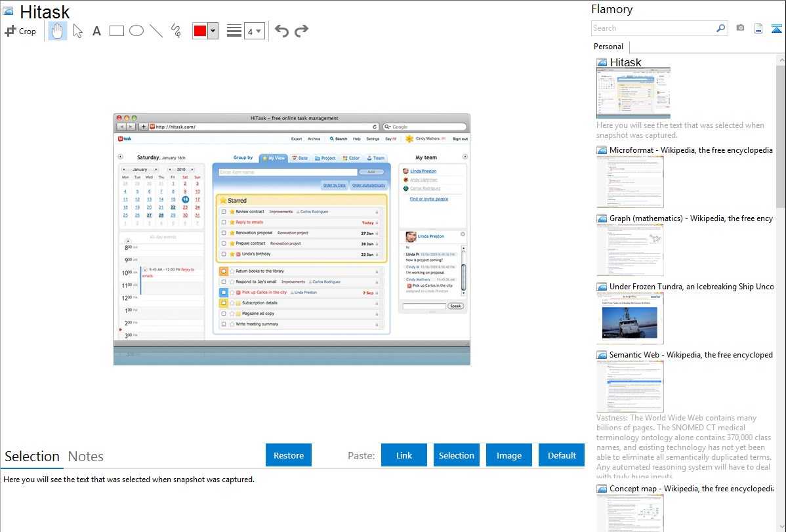The height and width of the screenshot is (532, 786).
Task: Open the line width dropdown showing 4
Action: click(254, 31)
